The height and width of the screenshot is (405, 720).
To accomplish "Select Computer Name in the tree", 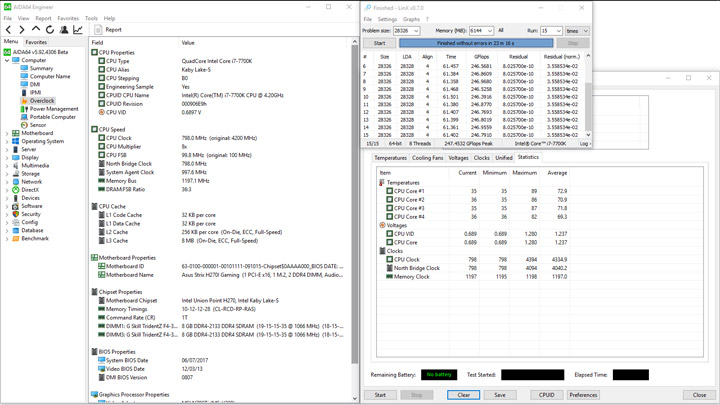I will (50, 76).
